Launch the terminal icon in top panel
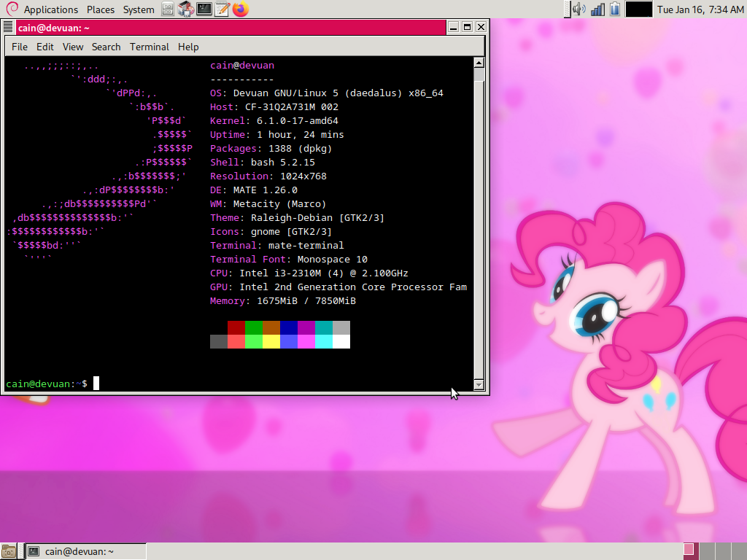This screenshot has height=560, width=747. coord(204,9)
